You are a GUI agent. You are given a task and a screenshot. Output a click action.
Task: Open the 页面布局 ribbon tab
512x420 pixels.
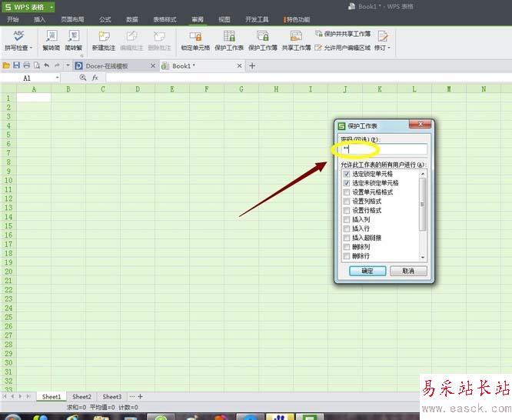[72, 19]
